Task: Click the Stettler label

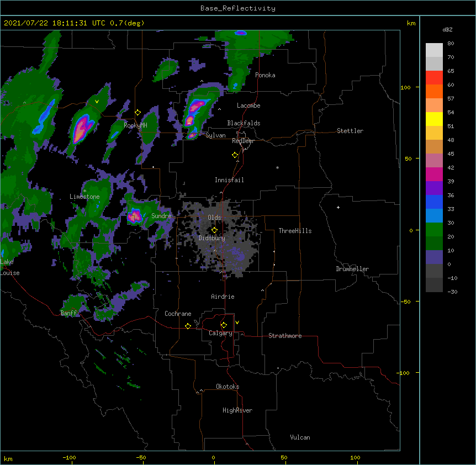Action: [x=350, y=131]
